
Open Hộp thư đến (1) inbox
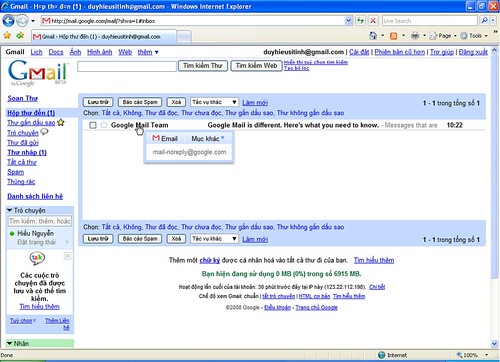[x=31, y=113]
